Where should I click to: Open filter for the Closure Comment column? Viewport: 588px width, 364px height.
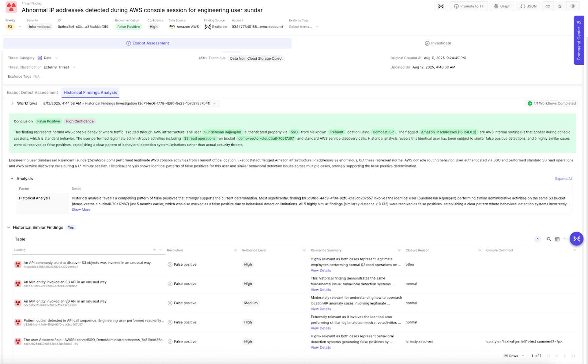point(575,250)
